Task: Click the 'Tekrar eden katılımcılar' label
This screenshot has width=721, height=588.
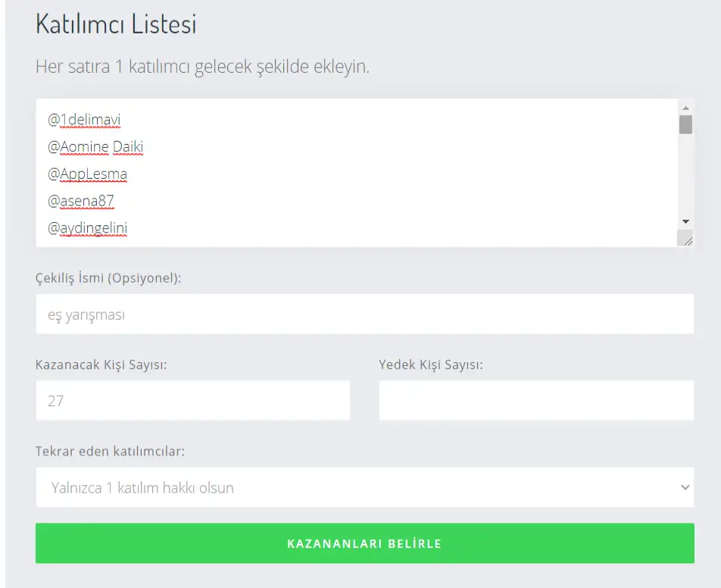Action: [110, 452]
